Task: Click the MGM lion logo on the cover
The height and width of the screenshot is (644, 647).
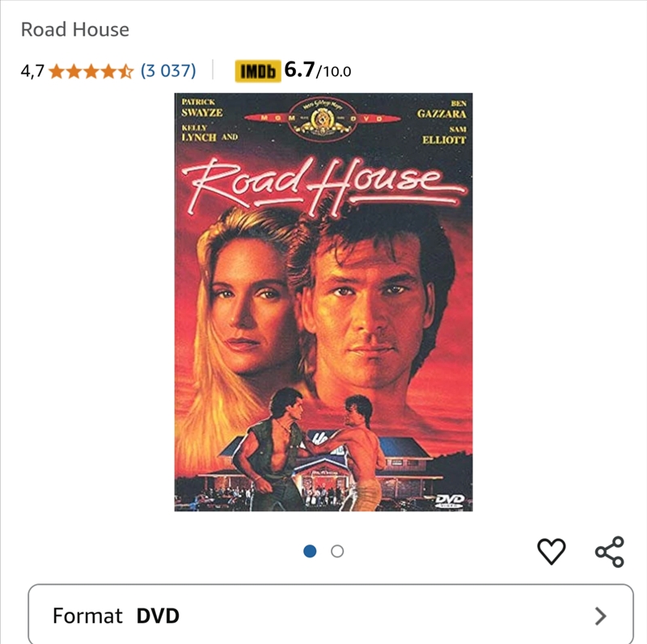Action: (x=322, y=118)
